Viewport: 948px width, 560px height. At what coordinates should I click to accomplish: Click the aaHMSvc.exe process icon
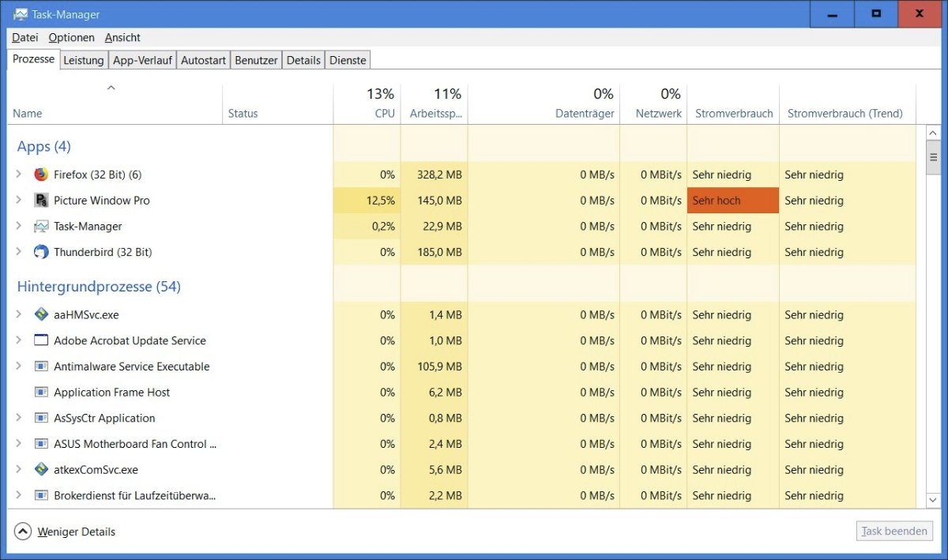point(41,314)
